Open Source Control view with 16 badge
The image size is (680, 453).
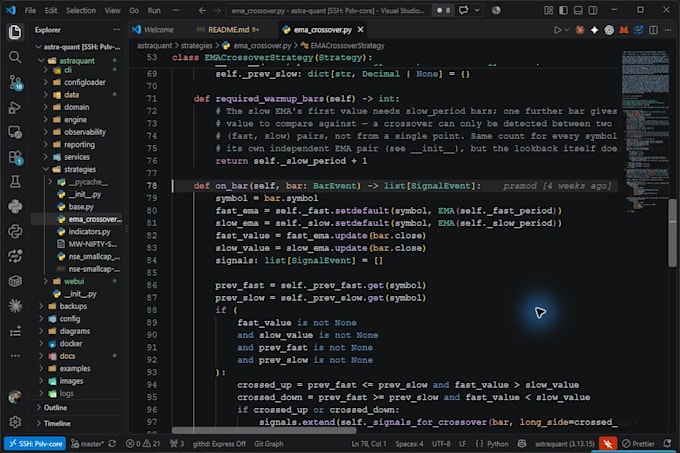[x=16, y=82]
